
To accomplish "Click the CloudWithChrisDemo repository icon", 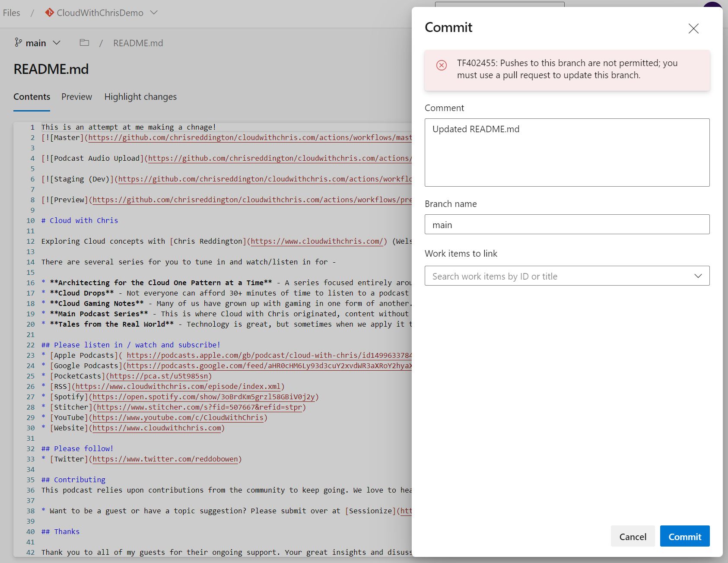I will pos(48,13).
